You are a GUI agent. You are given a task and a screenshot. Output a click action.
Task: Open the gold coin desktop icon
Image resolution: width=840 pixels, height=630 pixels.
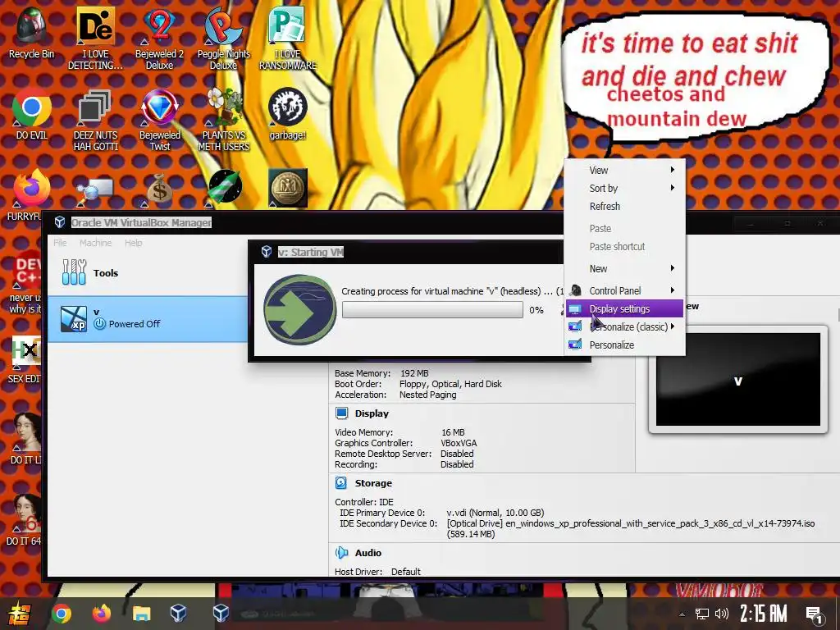(288, 188)
